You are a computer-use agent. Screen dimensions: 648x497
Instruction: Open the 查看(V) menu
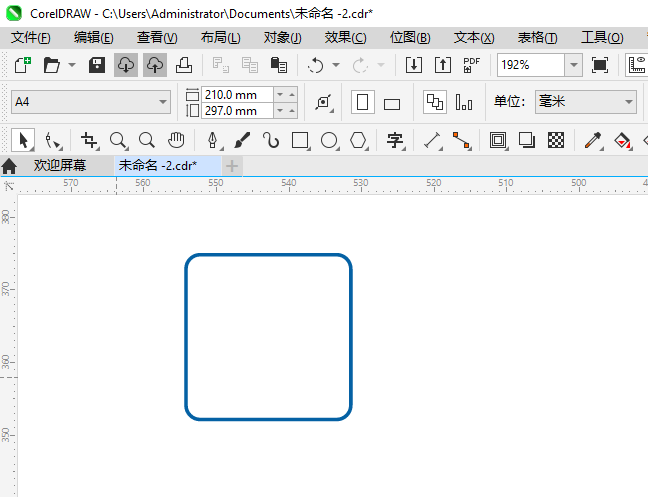click(157, 38)
